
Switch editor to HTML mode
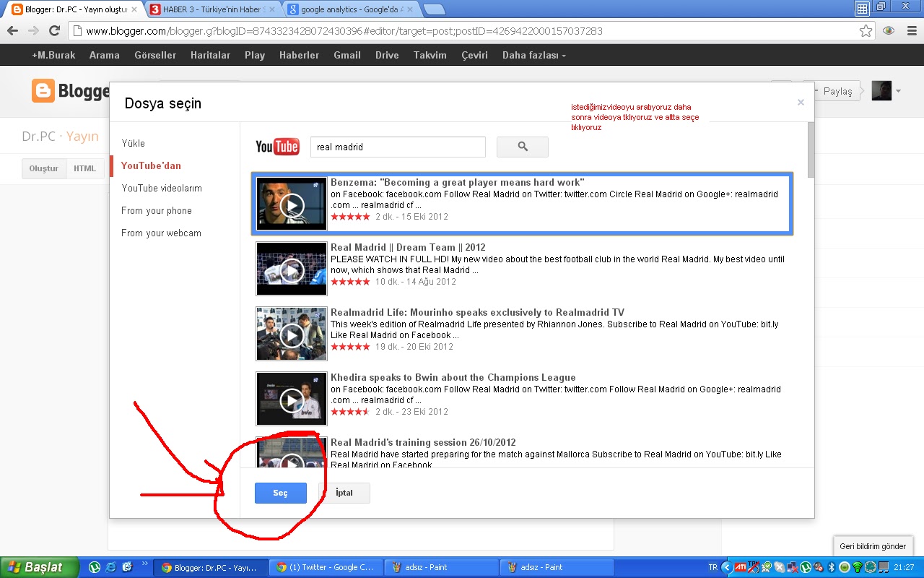[84, 168]
